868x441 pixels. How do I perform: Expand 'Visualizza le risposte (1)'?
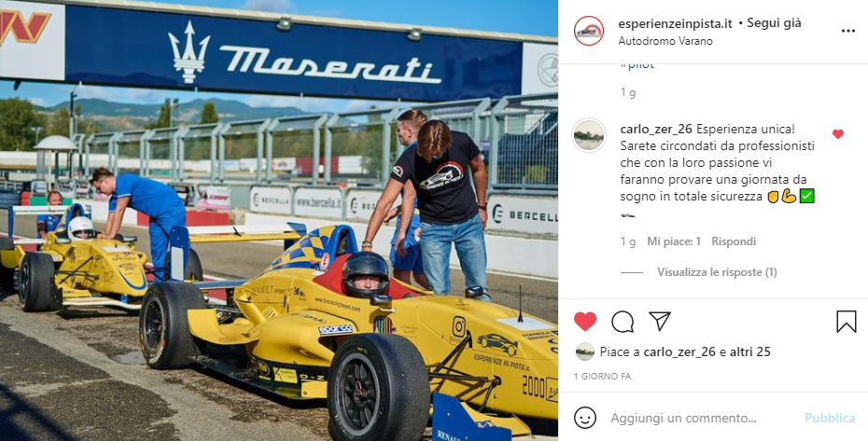[717, 272]
